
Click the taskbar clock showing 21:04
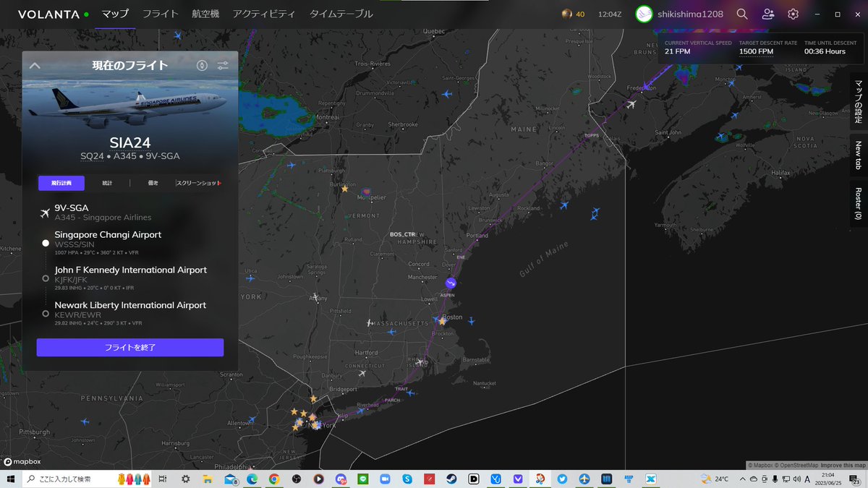[828, 479]
